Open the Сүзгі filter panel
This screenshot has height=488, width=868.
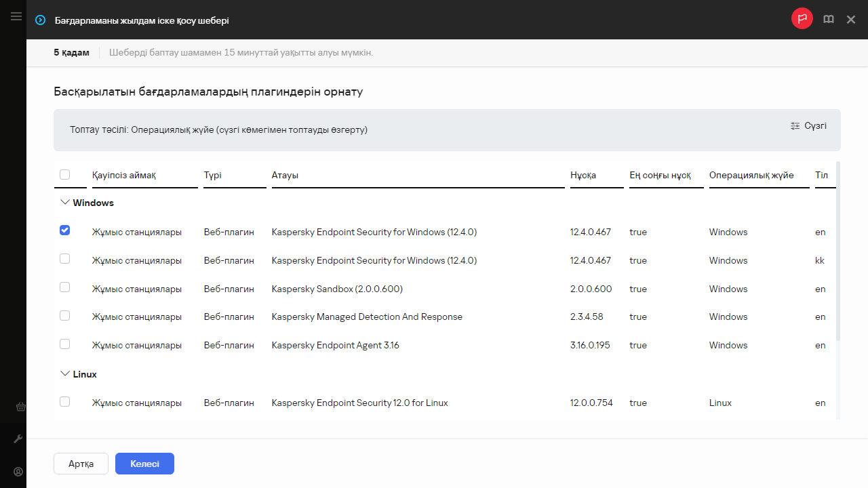(x=809, y=125)
